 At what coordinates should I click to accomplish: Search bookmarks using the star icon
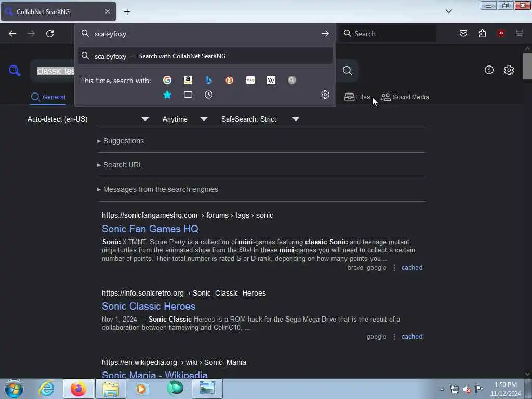[167, 95]
